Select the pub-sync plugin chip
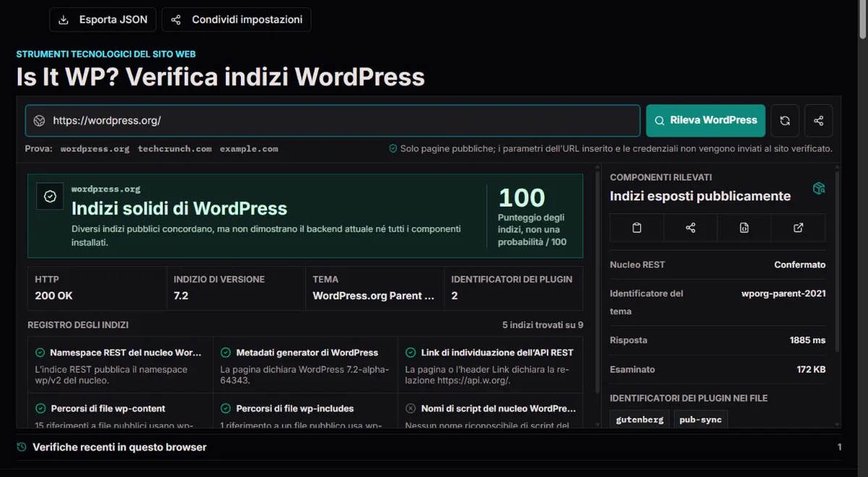Image resolution: width=868 pixels, height=477 pixels. pyautogui.click(x=701, y=420)
